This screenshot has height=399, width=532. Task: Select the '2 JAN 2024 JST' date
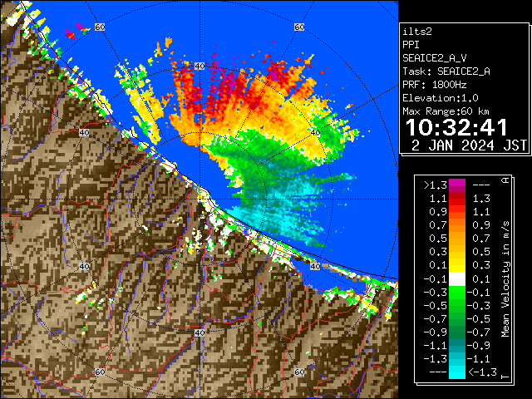(469, 145)
